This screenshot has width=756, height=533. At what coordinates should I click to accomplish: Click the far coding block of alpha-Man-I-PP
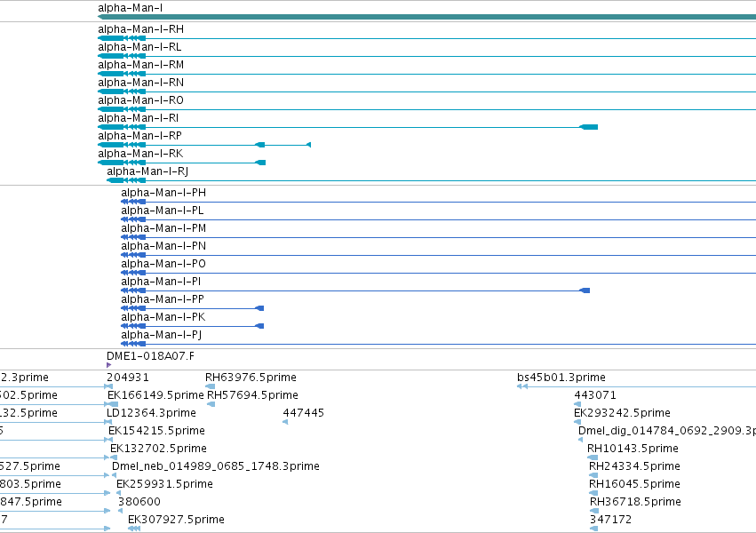pyautogui.click(x=259, y=308)
